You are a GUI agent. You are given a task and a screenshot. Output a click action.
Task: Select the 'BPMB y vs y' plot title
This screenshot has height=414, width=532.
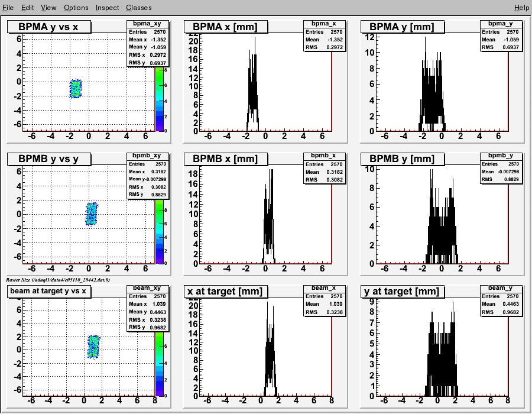[49, 159]
